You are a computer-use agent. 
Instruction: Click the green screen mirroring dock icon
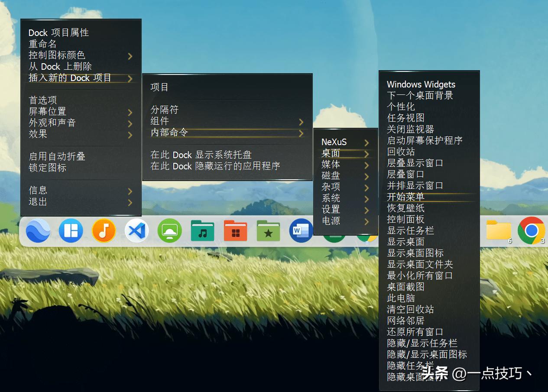click(x=169, y=231)
